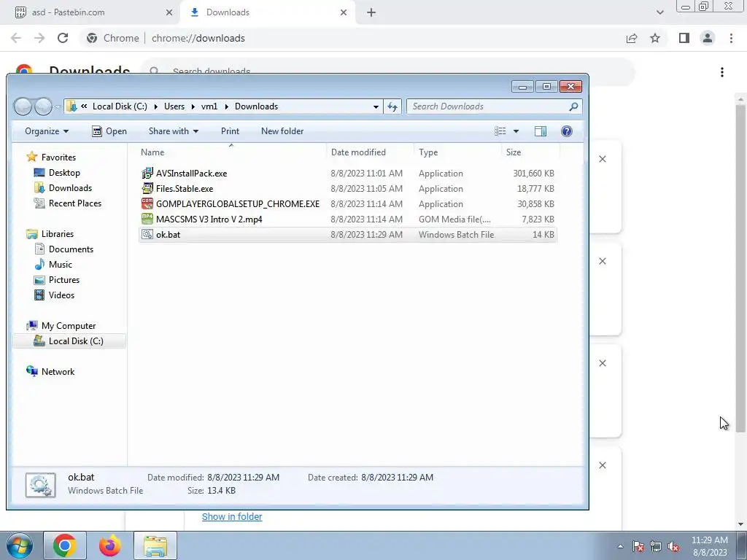
Task: Select Desktop in Favorites
Action: pyautogui.click(x=57, y=173)
